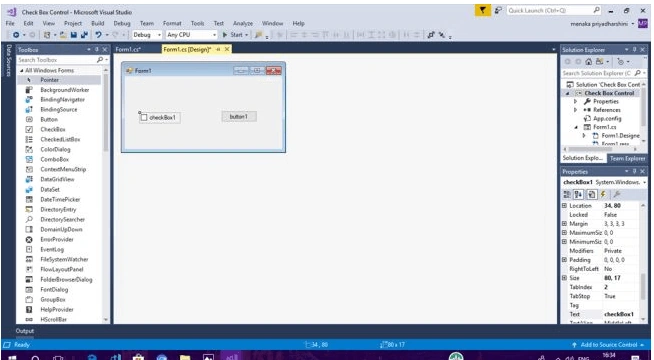Viewport: 654px width, 360px height.
Task: Open the Output panel tab
Action: (25, 331)
